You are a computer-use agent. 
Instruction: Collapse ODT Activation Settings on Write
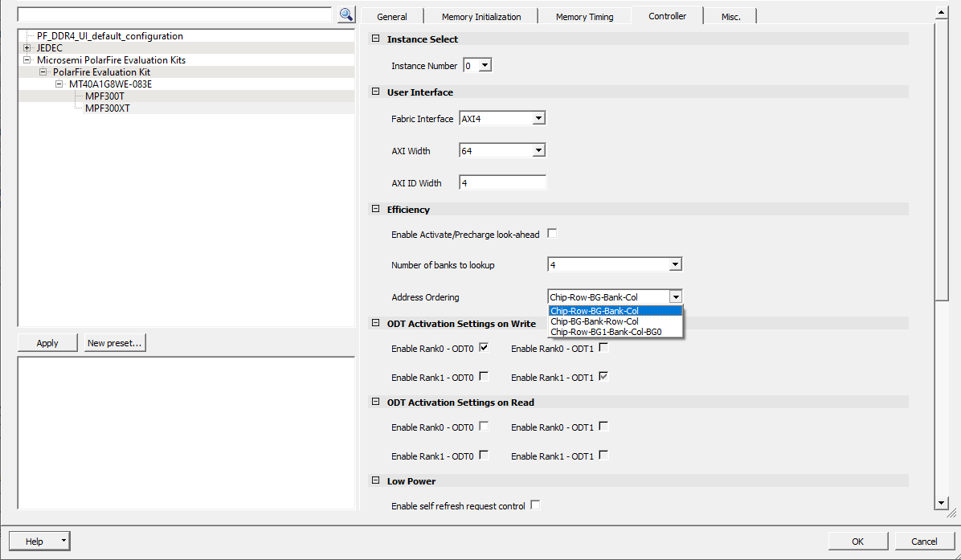point(375,324)
